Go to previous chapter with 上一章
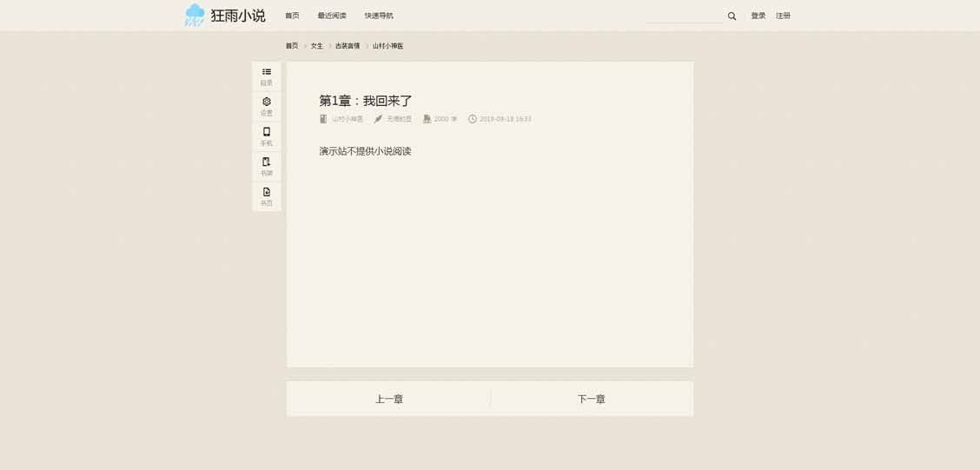Image resolution: width=980 pixels, height=470 pixels. pyautogui.click(x=388, y=399)
